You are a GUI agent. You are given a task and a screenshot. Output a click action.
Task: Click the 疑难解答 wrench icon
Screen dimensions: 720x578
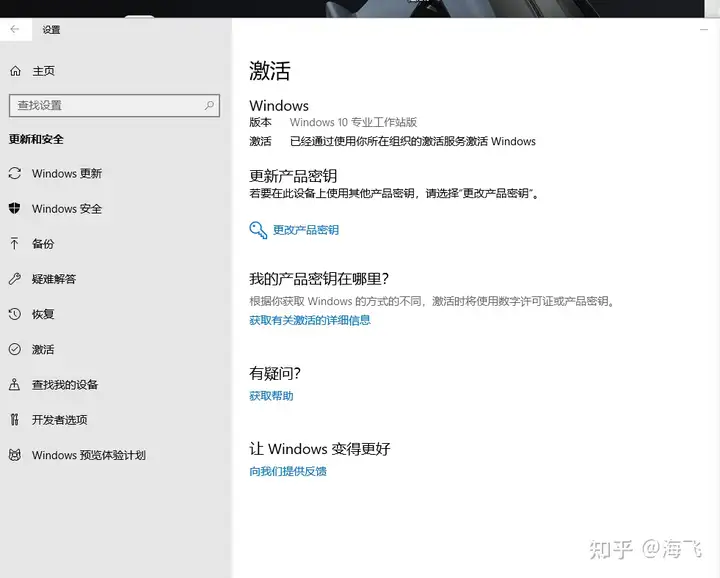15,279
